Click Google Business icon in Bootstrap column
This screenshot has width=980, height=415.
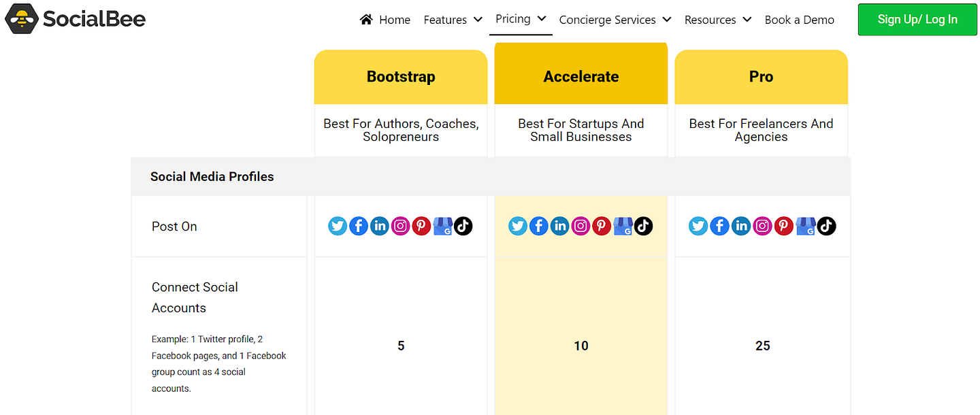(x=443, y=226)
